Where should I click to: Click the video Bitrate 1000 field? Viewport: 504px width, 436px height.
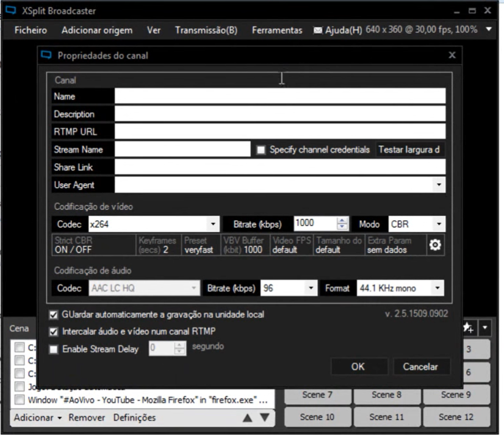point(315,223)
